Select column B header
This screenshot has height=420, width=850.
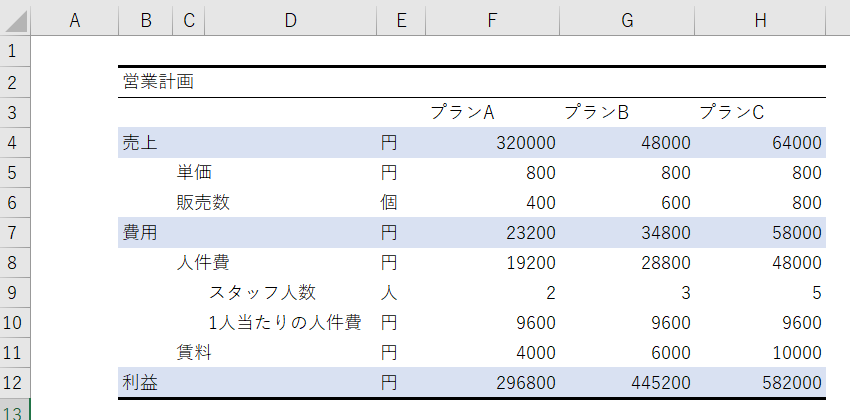146,21
